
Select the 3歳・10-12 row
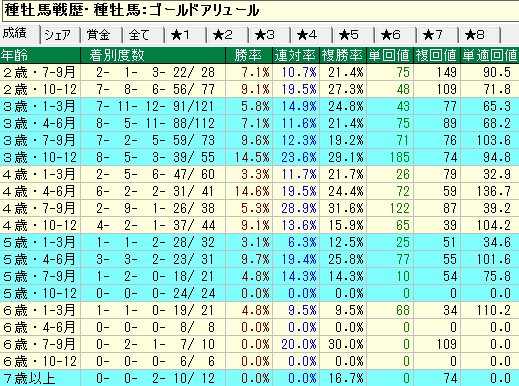click(x=259, y=157)
